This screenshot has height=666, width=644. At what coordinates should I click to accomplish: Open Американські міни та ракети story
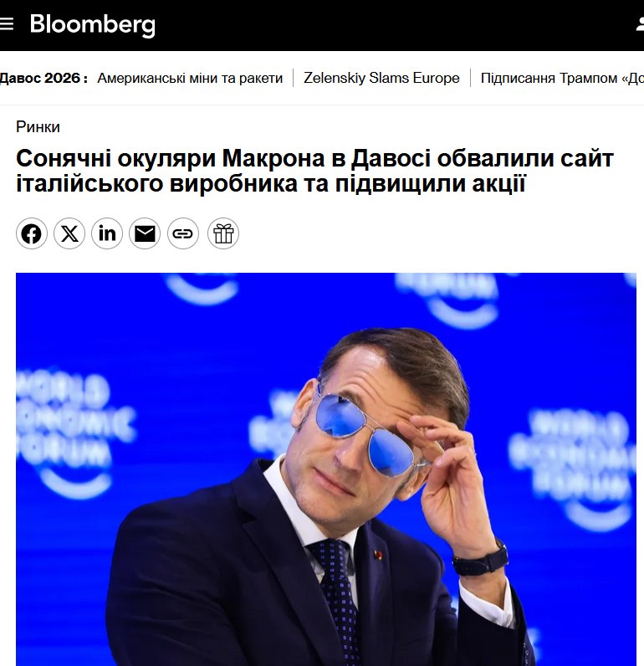(x=190, y=78)
